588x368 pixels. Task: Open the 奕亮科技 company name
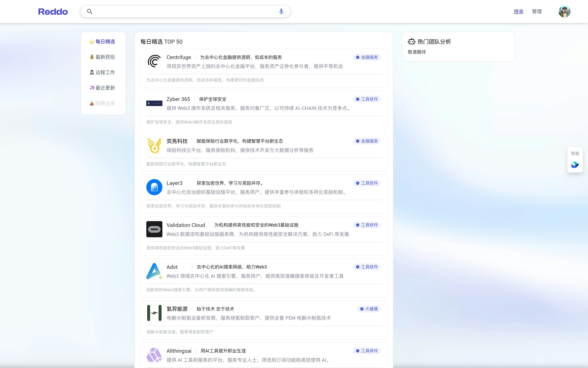(x=177, y=141)
